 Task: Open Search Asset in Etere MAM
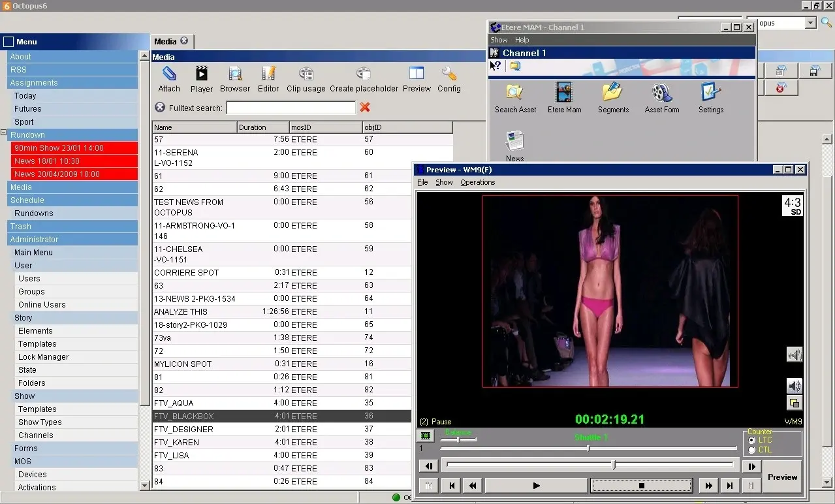pyautogui.click(x=514, y=93)
